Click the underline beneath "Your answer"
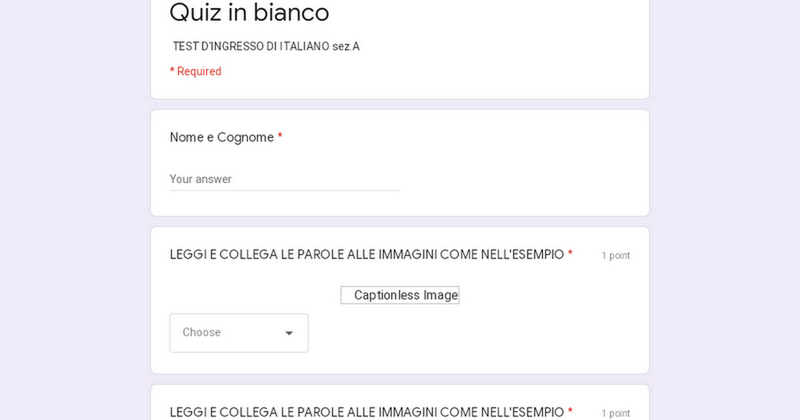The width and height of the screenshot is (800, 420). click(284, 190)
